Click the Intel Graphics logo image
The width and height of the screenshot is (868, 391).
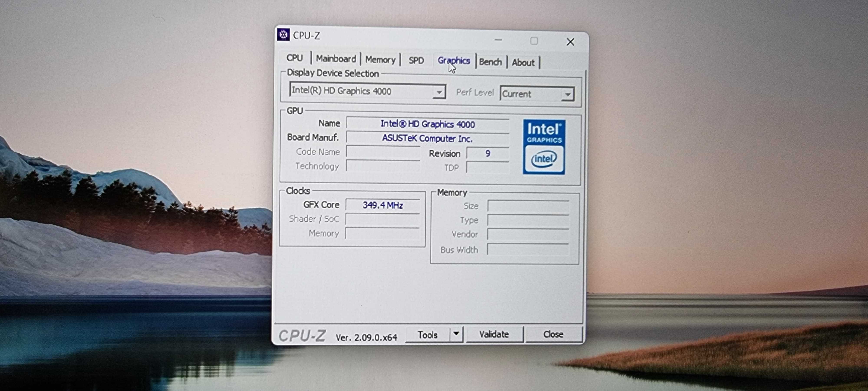pos(544,147)
